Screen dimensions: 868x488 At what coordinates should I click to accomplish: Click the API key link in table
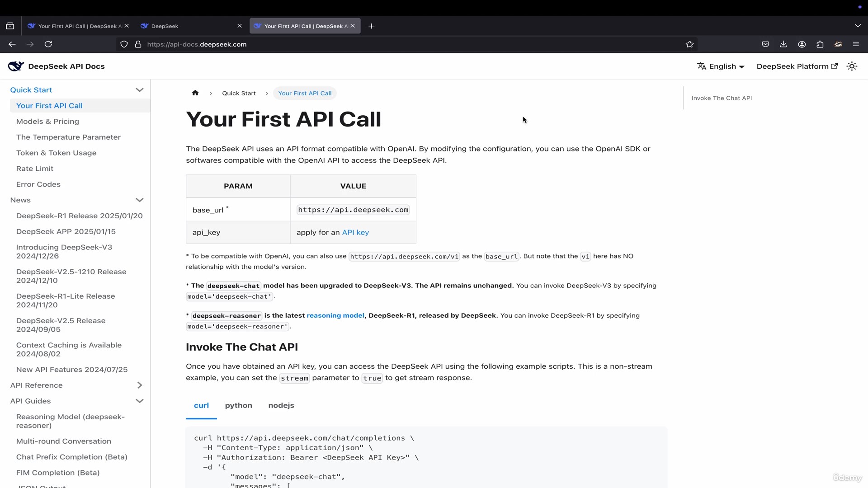tap(355, 232)
